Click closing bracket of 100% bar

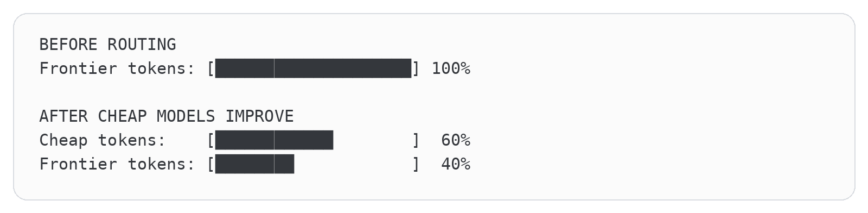click(416, 68)
